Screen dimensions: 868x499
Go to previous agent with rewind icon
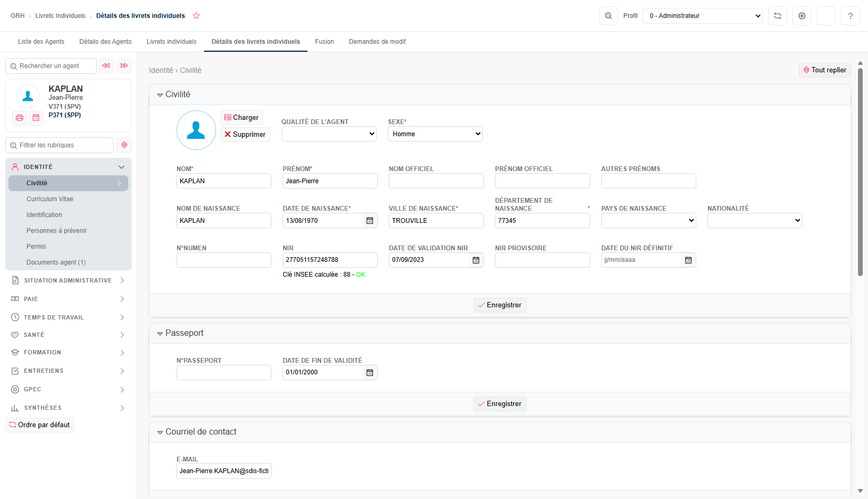pos(106,66)
